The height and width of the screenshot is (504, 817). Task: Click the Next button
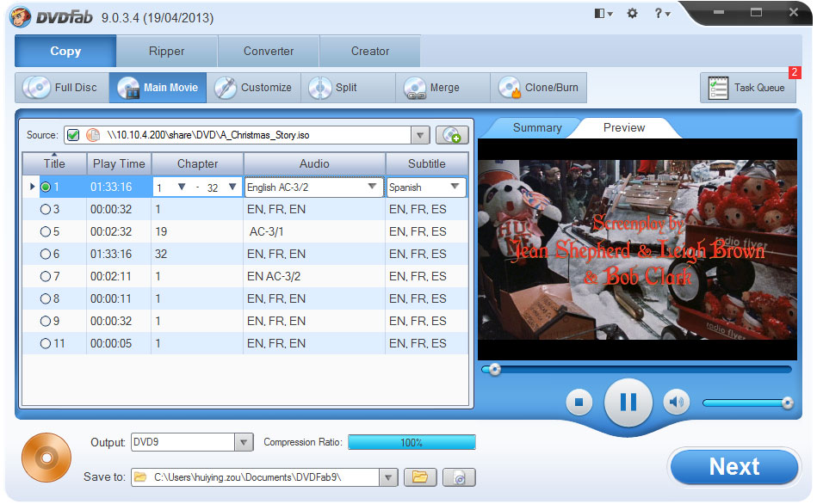pyautogui.click(x=734, y=467)
